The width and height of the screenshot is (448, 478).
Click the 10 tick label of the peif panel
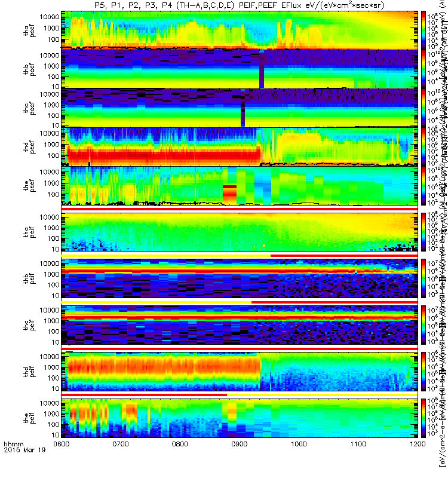coord(56,435)
